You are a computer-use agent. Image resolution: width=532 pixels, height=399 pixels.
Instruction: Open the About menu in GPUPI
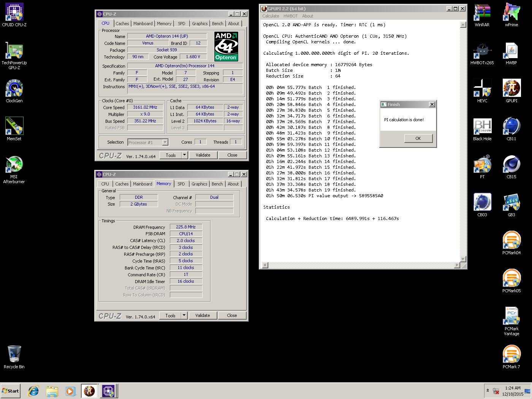click(307, 16)
